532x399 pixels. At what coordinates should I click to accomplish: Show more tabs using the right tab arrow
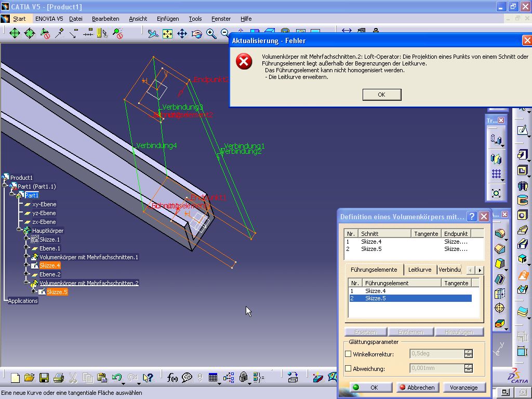pos(480,270)
